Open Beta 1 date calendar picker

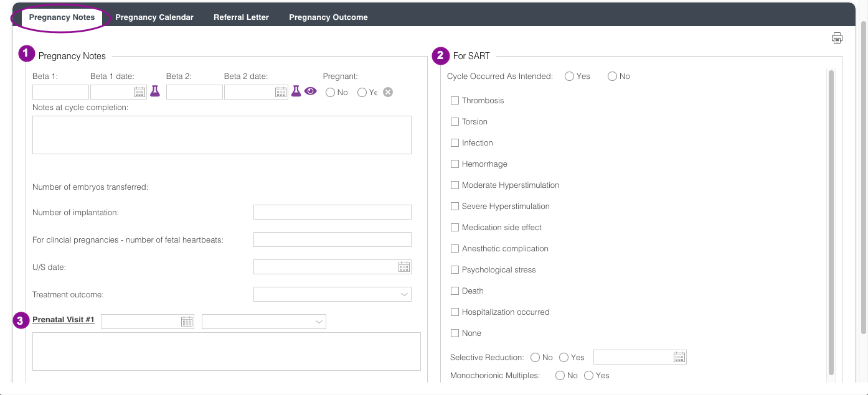pos(139,92)
